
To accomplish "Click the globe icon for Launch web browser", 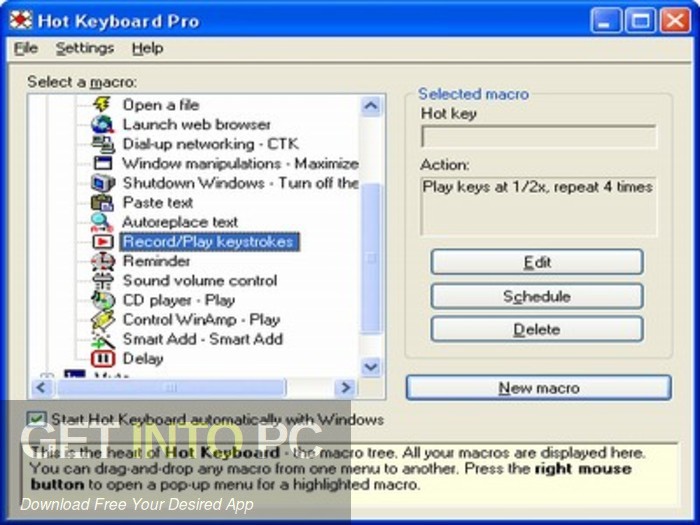I will (x=102, y=124).
